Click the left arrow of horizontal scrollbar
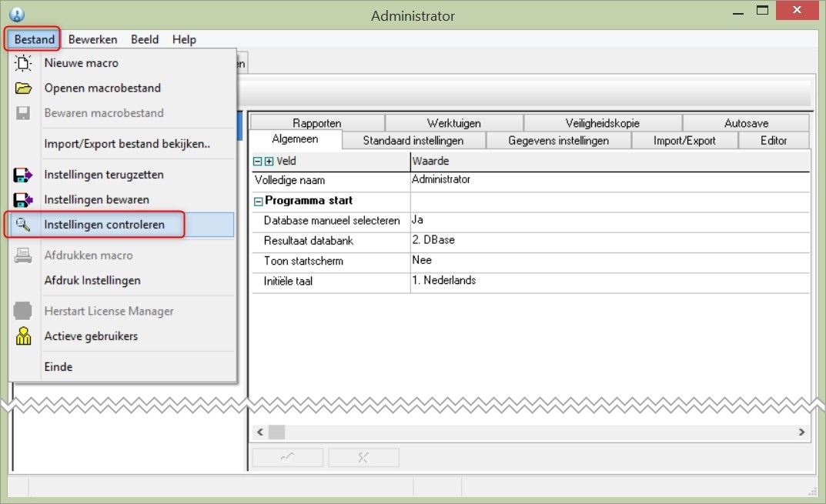 [259, 432]
